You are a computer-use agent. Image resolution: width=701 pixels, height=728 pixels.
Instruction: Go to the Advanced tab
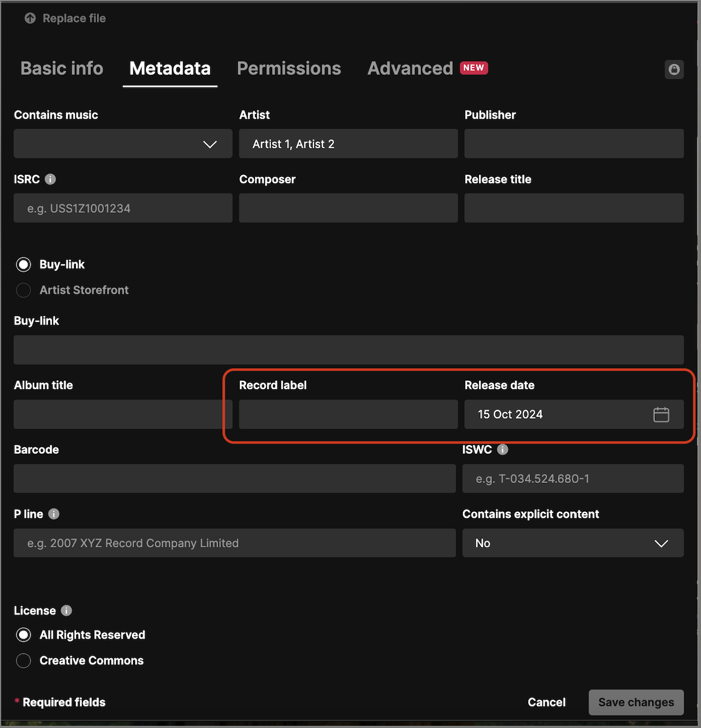tap(410, 69)
